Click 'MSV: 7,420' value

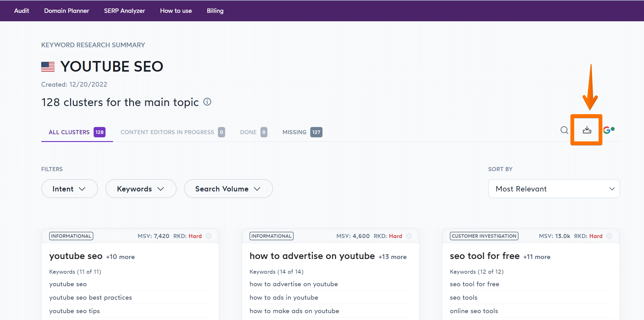[x=153, y=236]
